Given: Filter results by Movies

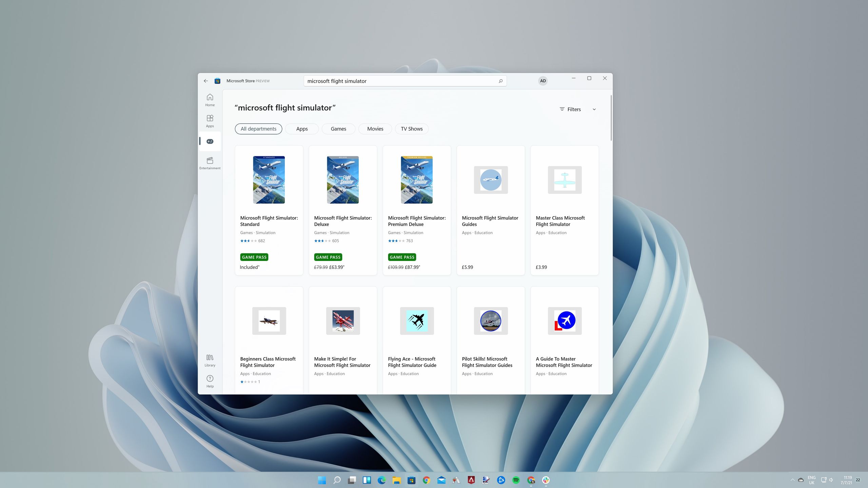Looking at the screenshot, I should pos(375,129).
